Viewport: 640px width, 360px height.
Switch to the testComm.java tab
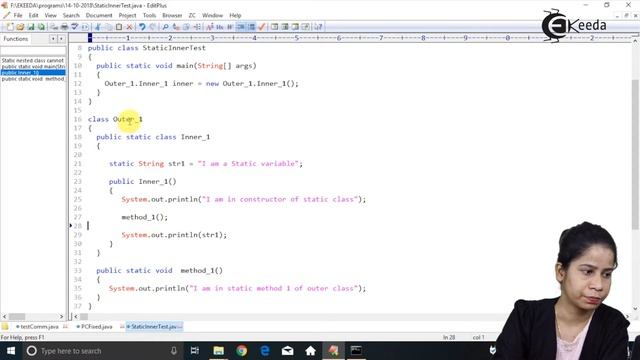(39, 327)
